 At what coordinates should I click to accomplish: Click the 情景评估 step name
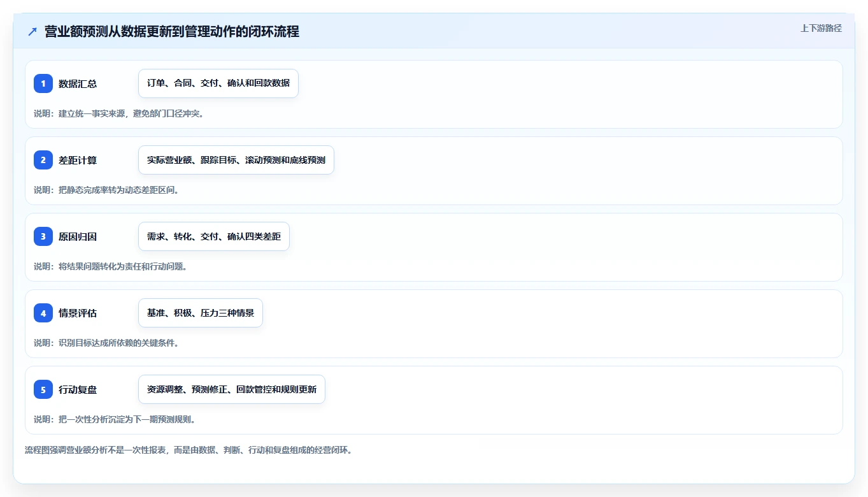tap(78, 313)
